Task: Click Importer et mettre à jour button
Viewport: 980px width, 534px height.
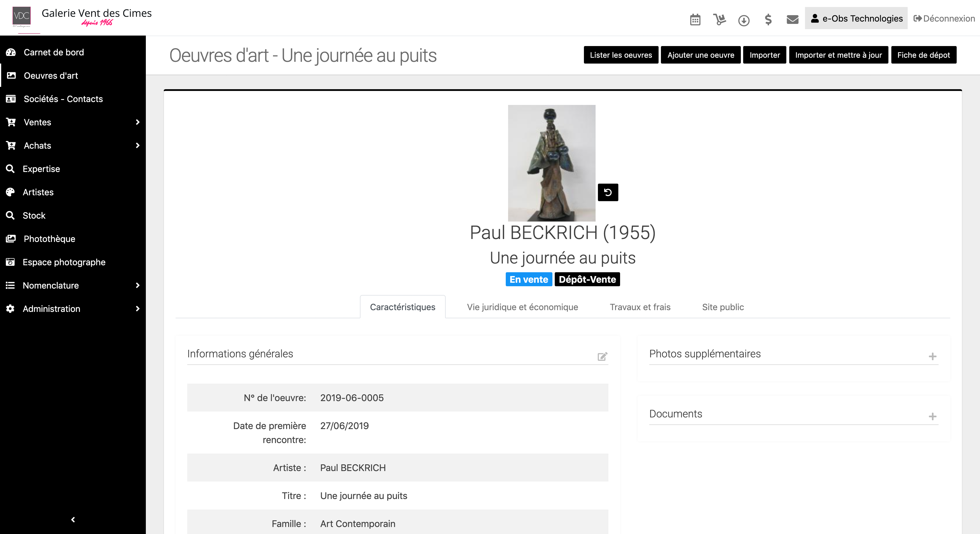Action: 839,55
